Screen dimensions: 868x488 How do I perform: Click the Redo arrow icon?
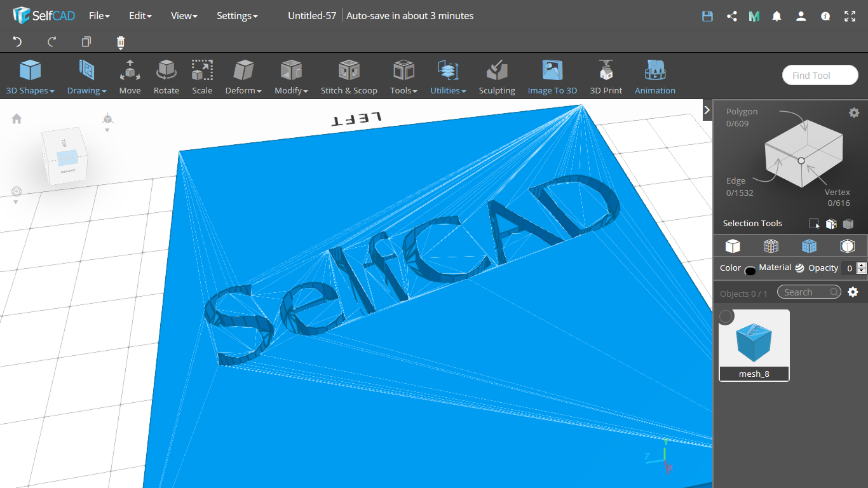pos(52,42)
